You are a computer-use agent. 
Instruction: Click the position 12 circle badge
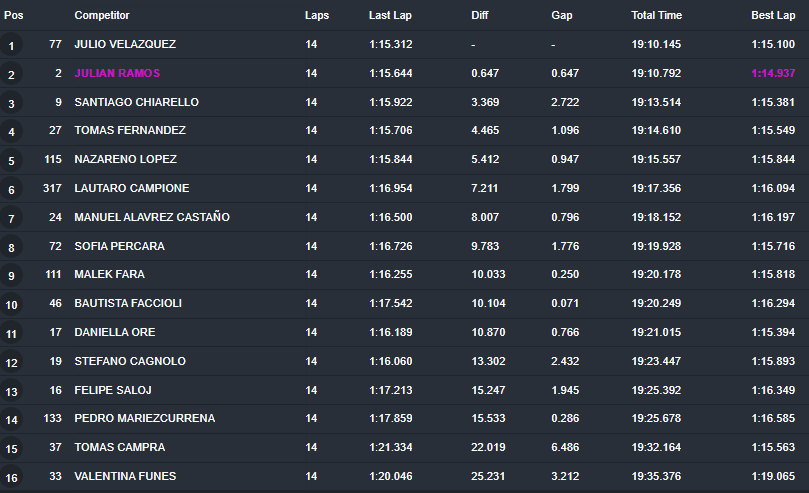click(x=11, y=363)
